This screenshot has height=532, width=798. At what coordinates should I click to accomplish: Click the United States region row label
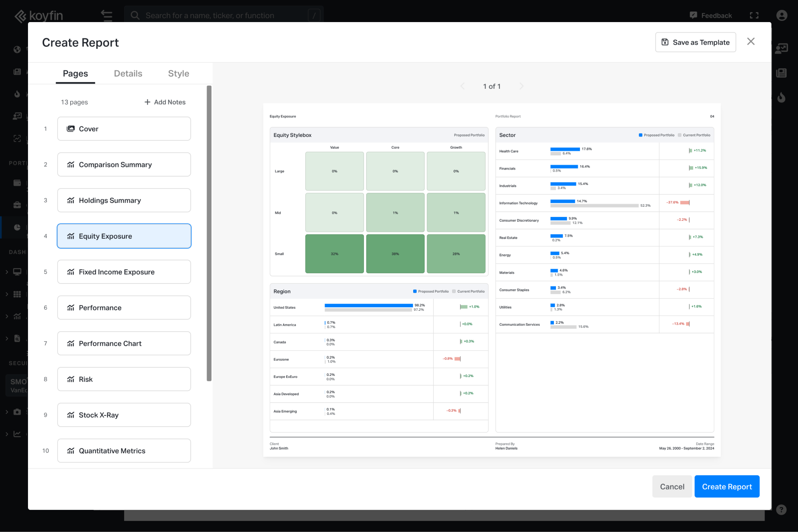click(x=284, y=307)
